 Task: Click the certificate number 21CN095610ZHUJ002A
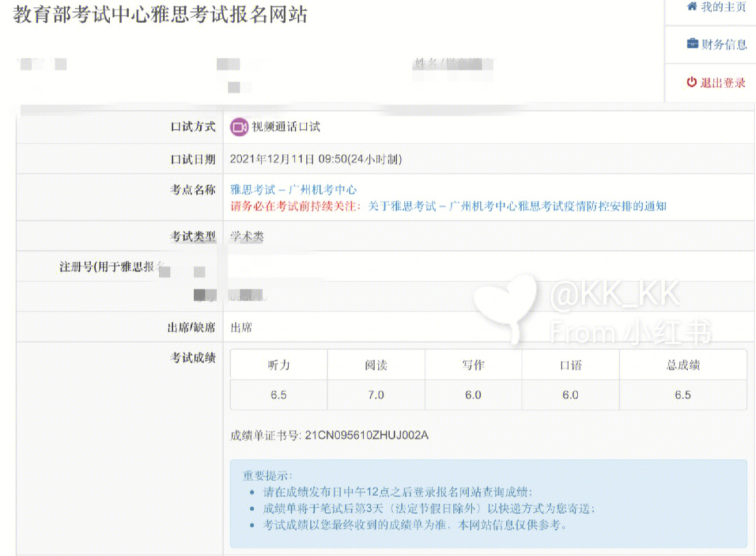tap(366, 436)
